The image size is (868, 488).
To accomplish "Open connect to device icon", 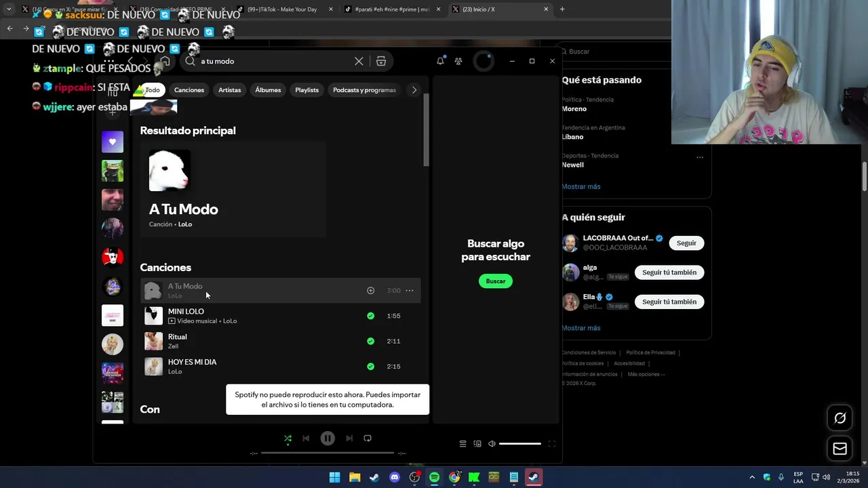I will click(477, 444).
